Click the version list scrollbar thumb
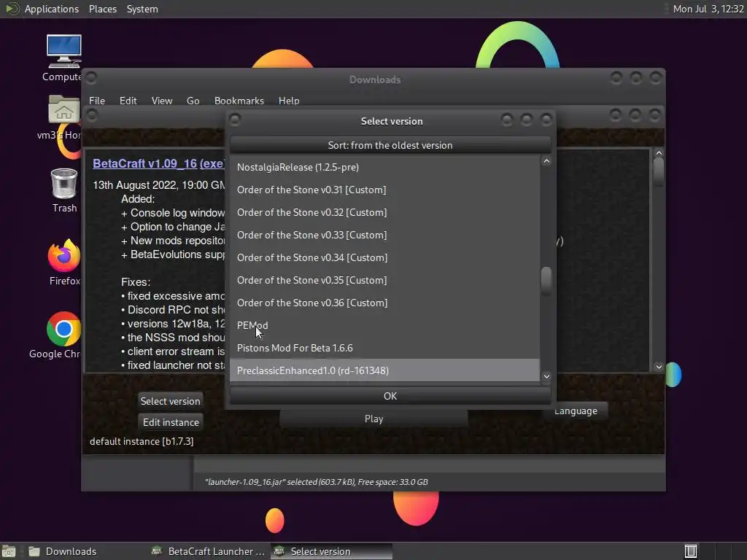Image resolution: width=747 pixels, height=560 pixels. click(x=546, y=279)
